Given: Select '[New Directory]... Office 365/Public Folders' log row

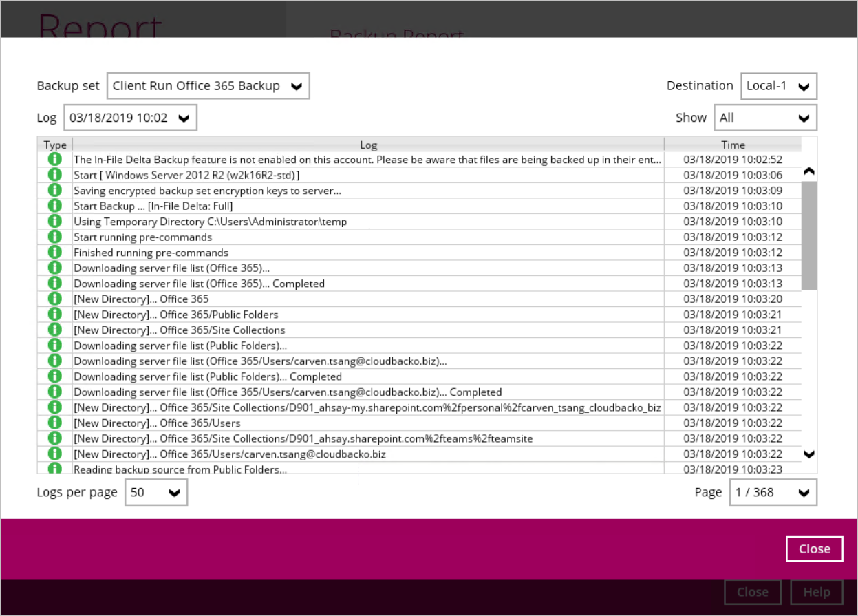Looking at the screenshot, I should click(x=367, y=315).
